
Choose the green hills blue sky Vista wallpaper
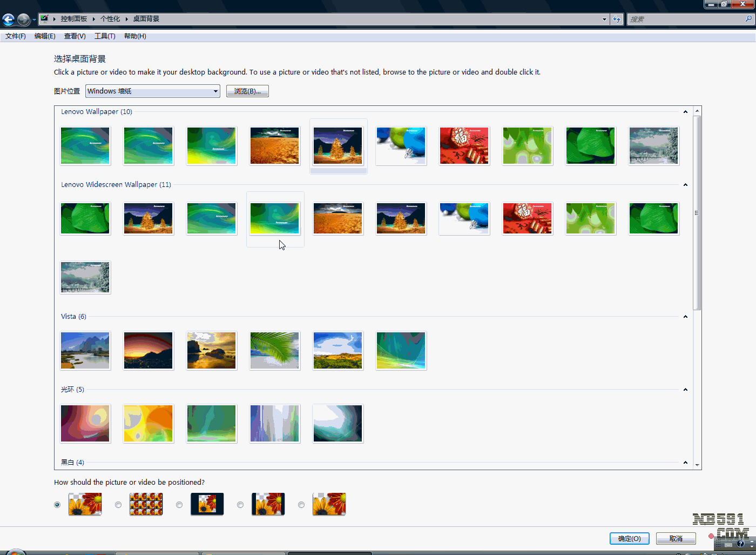[x=338, y=351]
